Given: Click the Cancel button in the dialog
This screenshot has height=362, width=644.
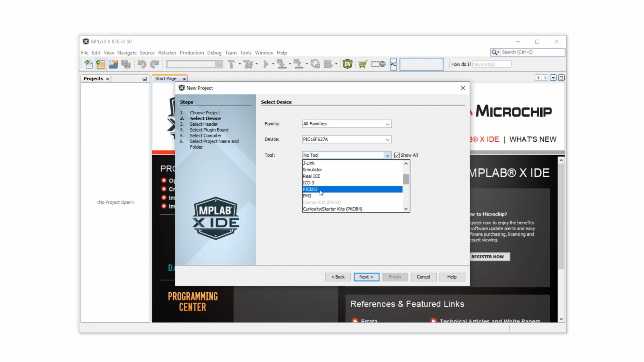Looking at the screenshot, I should pos(423,277).
